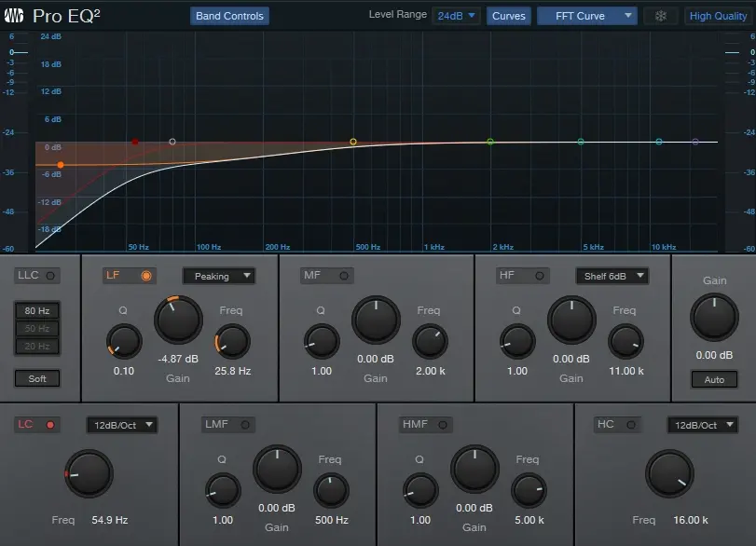This screenshot has height=546, width=756.
Task: Click the Band Controls tab
Action: pos(229,16)
